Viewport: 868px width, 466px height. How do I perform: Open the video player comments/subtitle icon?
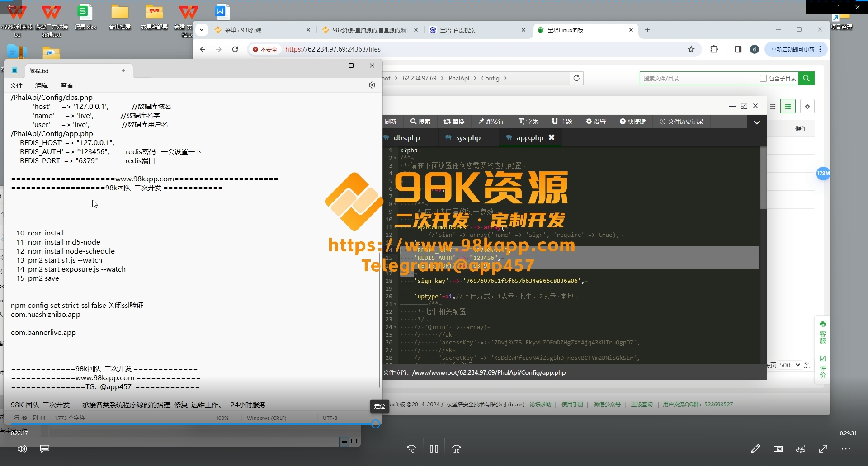[x=45, y=449]
